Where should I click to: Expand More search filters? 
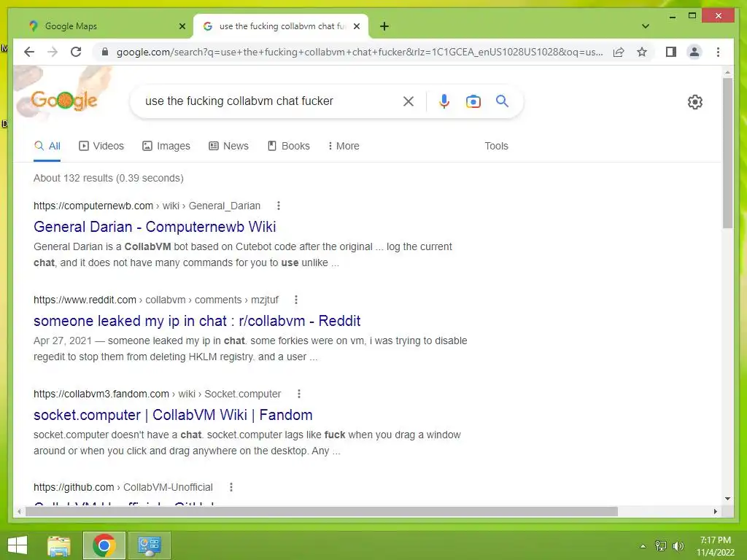(x=344, y=146)
